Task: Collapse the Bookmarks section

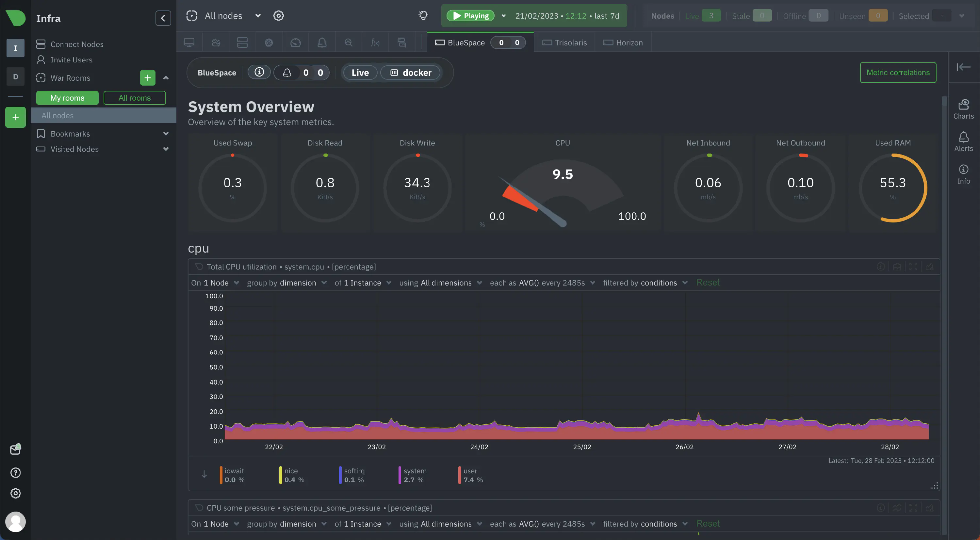Action: coord(166,134)
